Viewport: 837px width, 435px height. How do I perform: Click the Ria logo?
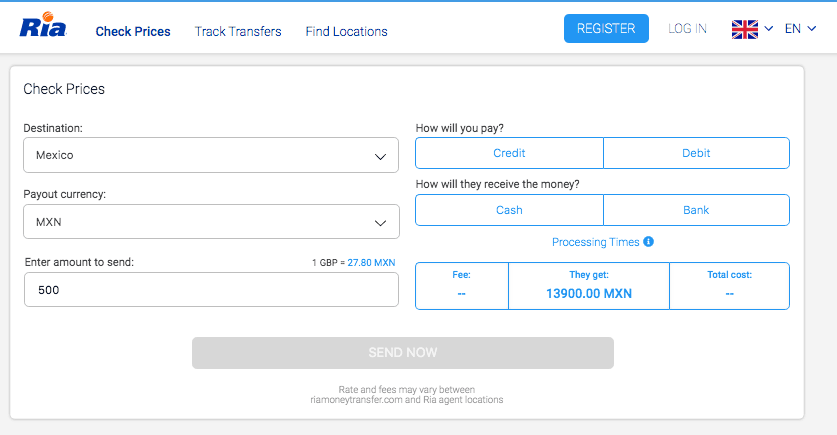point(43,28)
